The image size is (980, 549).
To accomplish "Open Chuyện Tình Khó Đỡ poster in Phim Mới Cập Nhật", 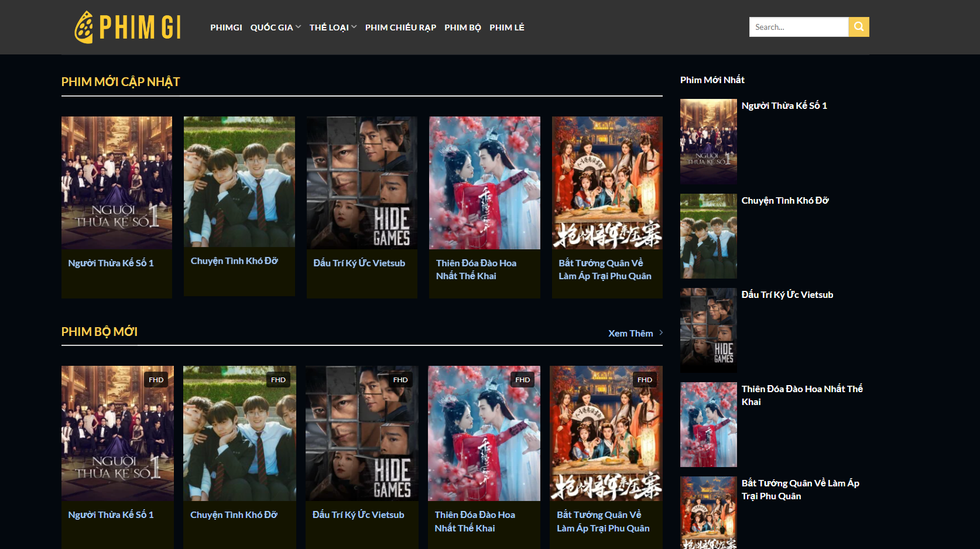I will pos(239,181).
